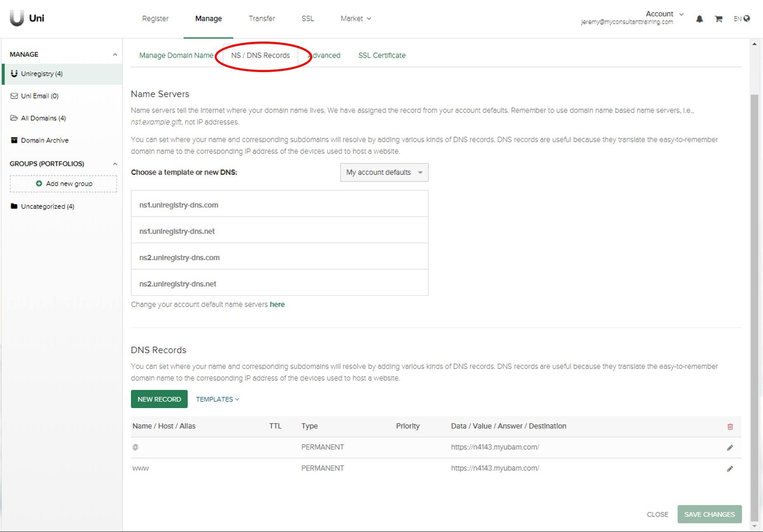Edit the www record pencil icon
763x532 pixels.
click(x=730, y=469)
